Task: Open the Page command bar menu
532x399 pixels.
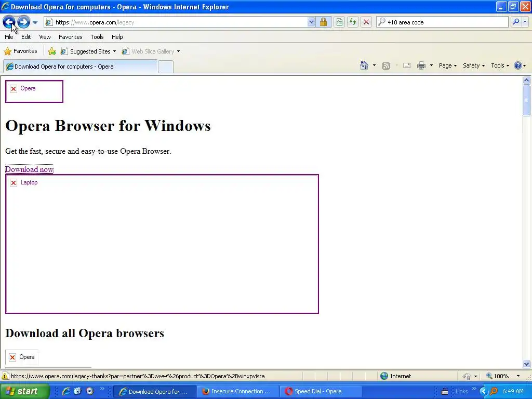Action: 447,65
